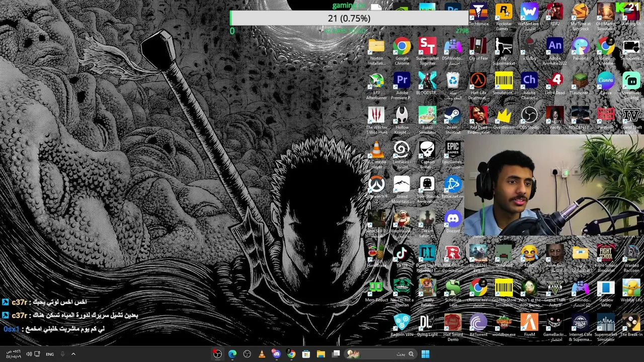This screenshot has width=644, height=362.
Task: Launch Streamlabs Desktop shortcut
Action: (631, 86)
